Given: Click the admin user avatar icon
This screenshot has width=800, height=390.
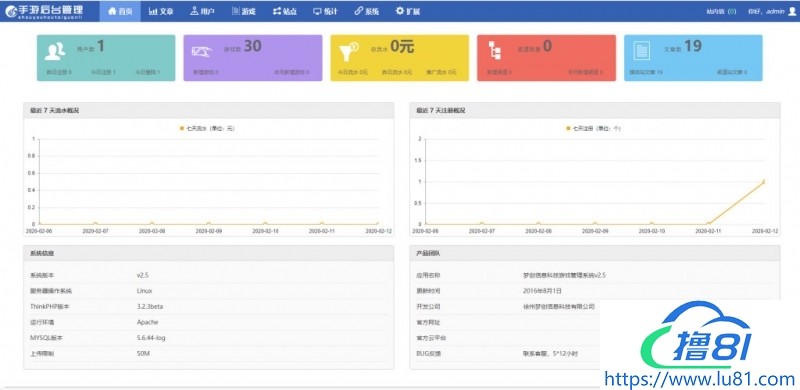Looking at the screenshot, I should coord(792,11).
